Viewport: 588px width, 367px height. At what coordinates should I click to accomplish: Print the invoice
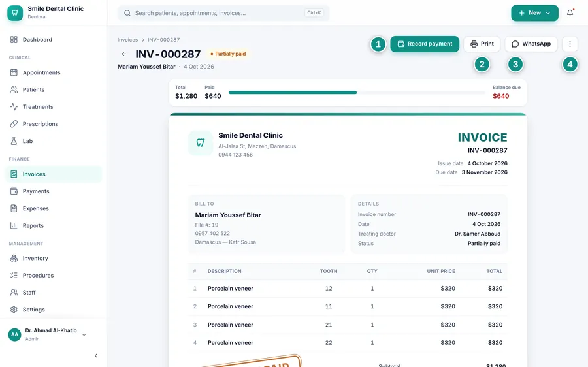(x=482, y=44)
